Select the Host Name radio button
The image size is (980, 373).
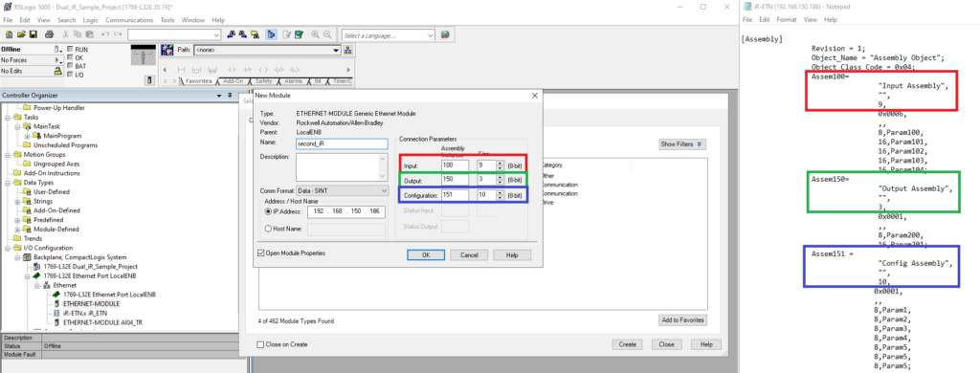[x=269, y=229]
